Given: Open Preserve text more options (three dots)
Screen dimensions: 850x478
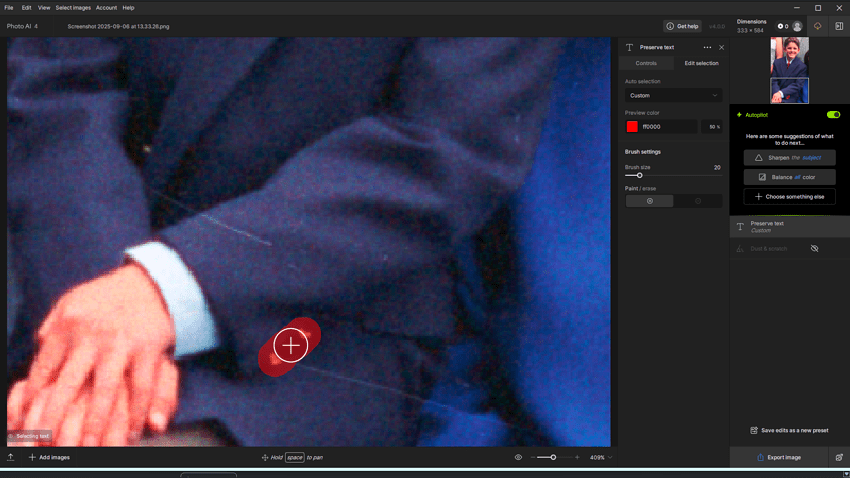Looking at the screenshot, I should [x=707, y=47].
